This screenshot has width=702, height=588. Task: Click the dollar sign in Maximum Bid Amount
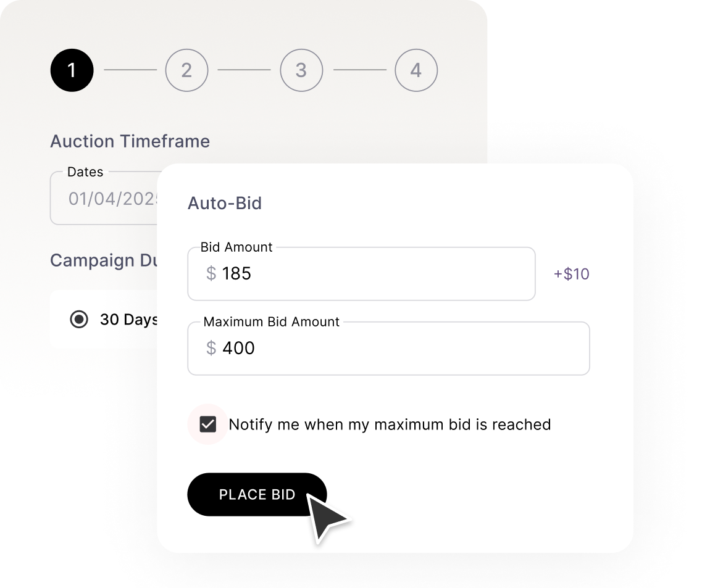pos(211,349)
